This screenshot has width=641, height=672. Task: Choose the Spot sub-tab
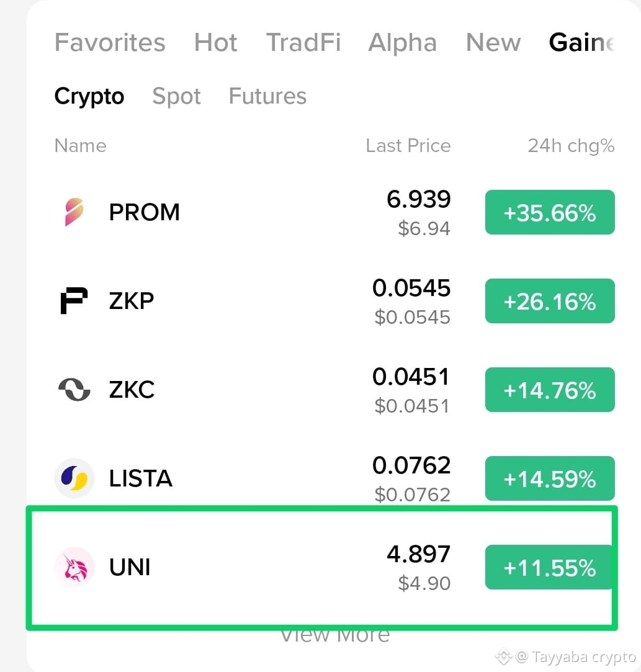[176, 96]
